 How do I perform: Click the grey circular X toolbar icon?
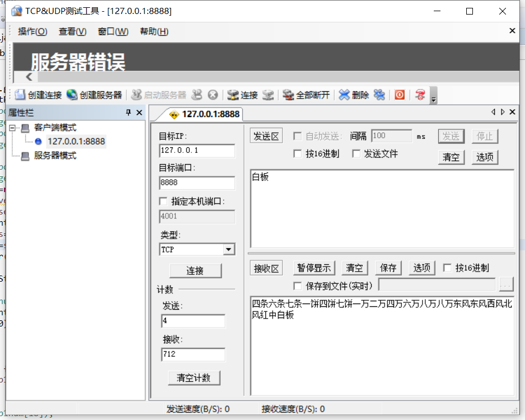213,95
